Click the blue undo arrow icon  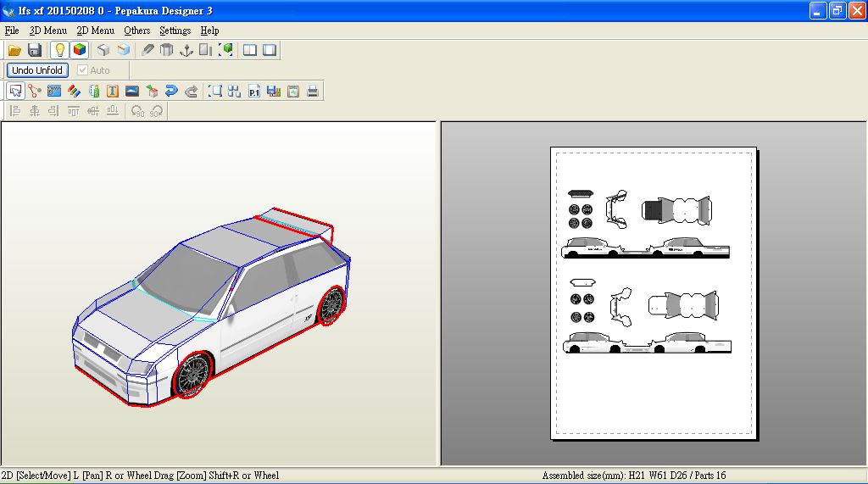[171, 92]
